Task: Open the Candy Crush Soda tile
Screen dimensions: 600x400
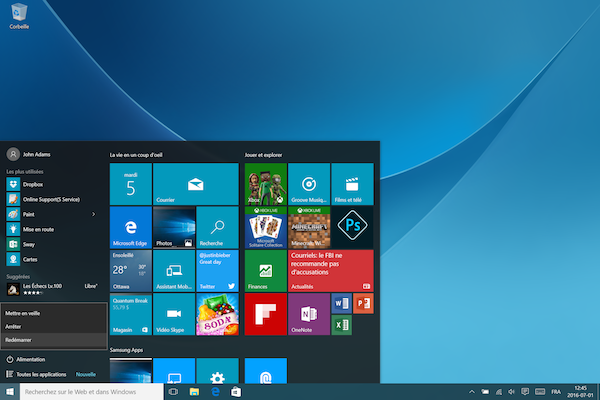Action: coord(217,314)
